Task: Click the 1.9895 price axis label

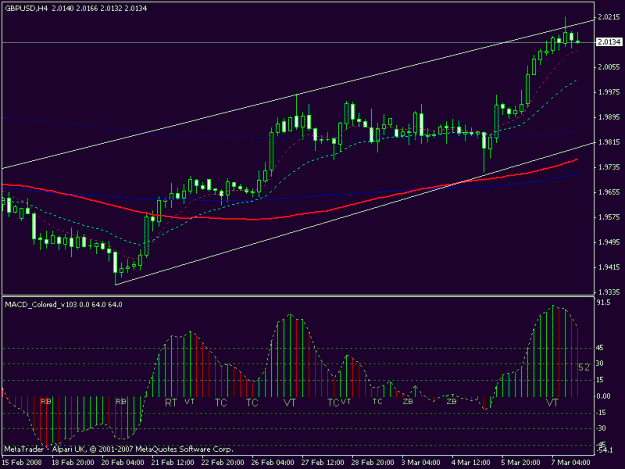Action: (609, 117)
